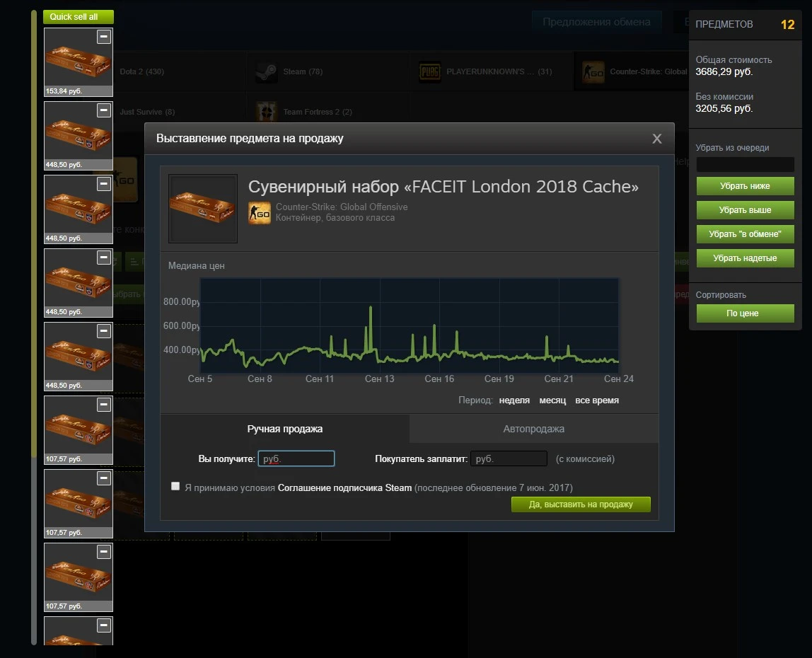Click the Убрать выше button
This screenshot has height=658, width=812.
point(746,210)
